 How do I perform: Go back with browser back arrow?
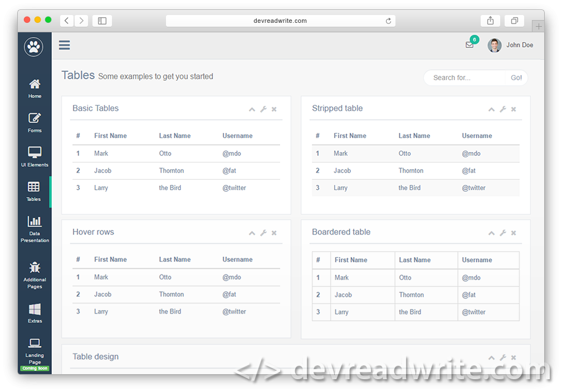coord(67,21)
